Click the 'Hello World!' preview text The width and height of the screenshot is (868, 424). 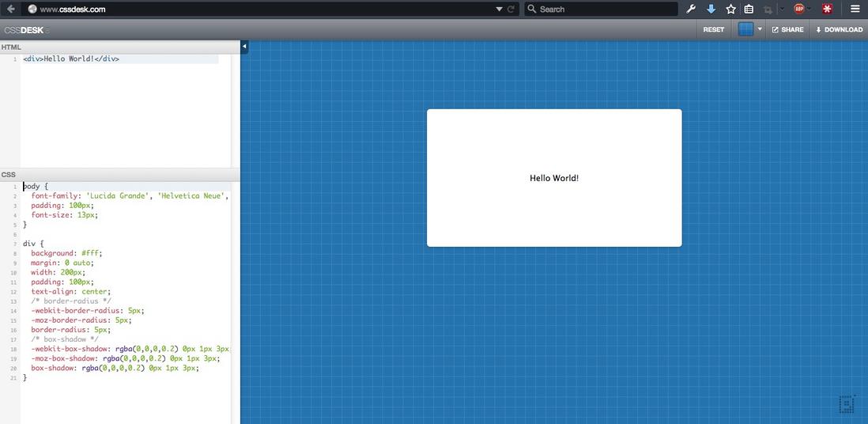(554, 179)
